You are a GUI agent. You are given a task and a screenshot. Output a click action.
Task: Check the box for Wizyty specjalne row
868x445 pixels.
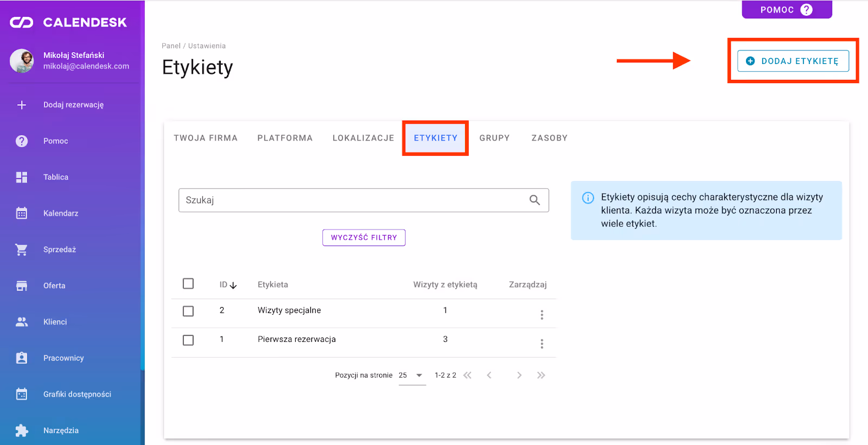click(x=188, y=311)
